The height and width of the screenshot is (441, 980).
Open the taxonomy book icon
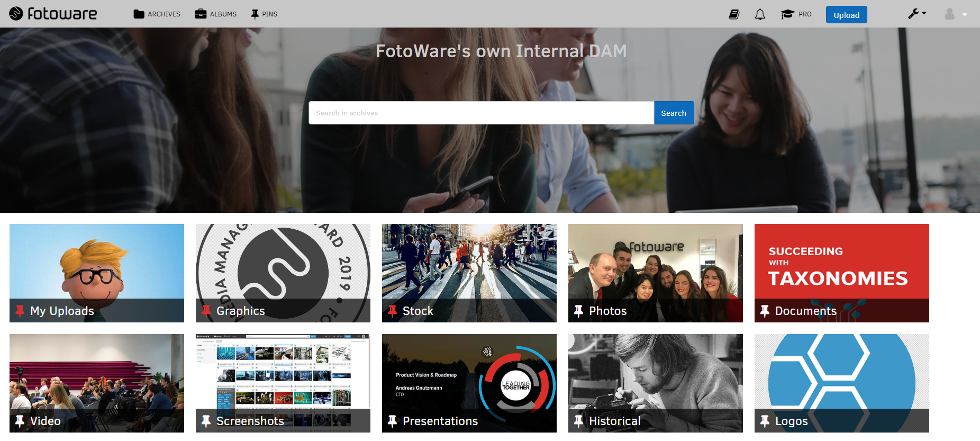[734, 14]
